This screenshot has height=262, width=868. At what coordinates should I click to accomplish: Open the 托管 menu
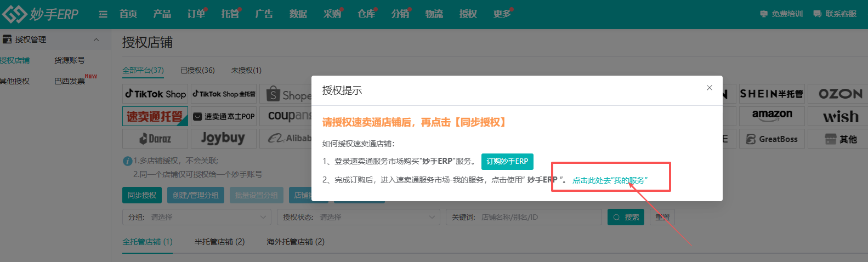pos(230,14)
